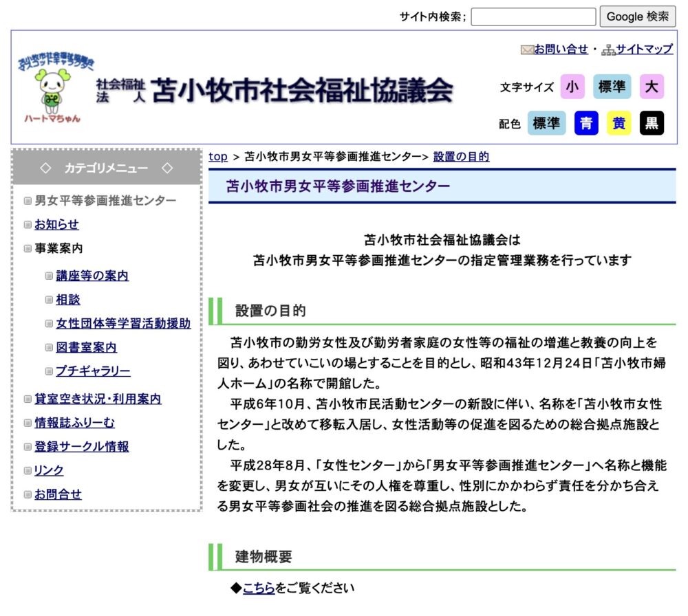Click the 設置の目的 section heading
Image resolution: width=688 pixels, height=616 pixels.
coord(270,311)
